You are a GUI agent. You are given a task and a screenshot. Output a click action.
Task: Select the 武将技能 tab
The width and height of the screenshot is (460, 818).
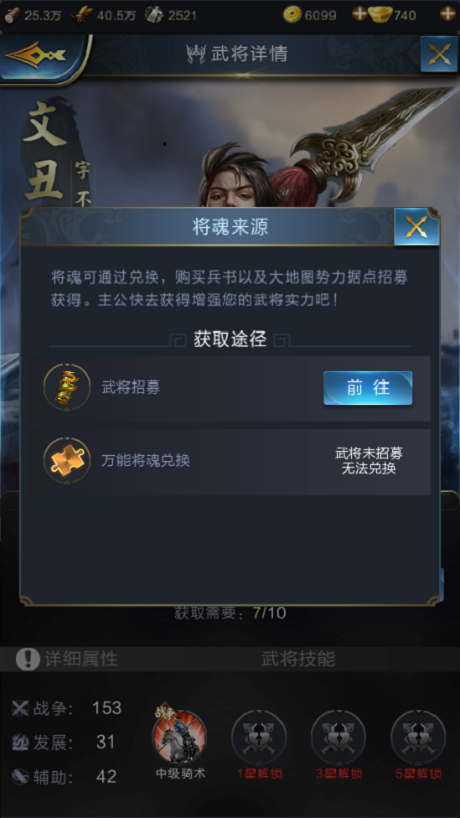point(298,659)
